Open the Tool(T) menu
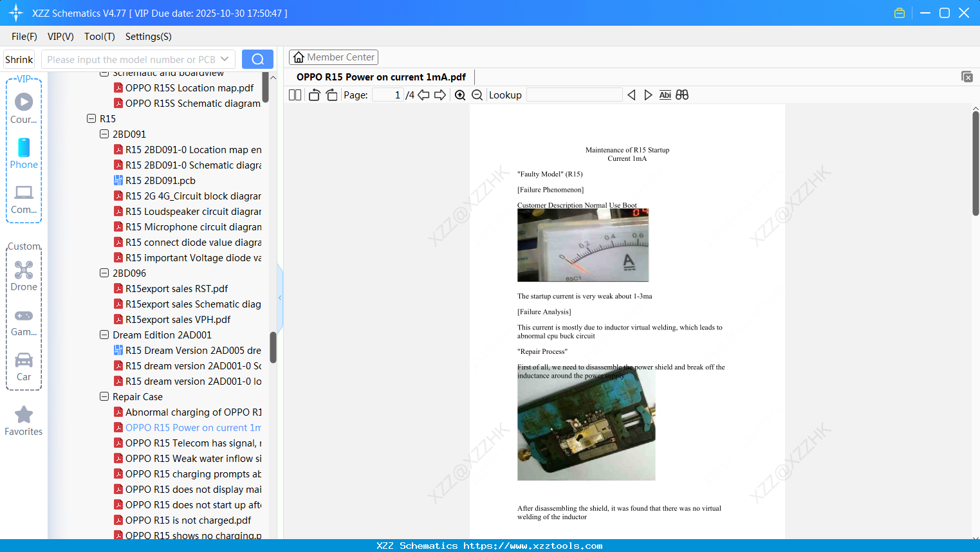The image size is (980, 552). point(100,37)
